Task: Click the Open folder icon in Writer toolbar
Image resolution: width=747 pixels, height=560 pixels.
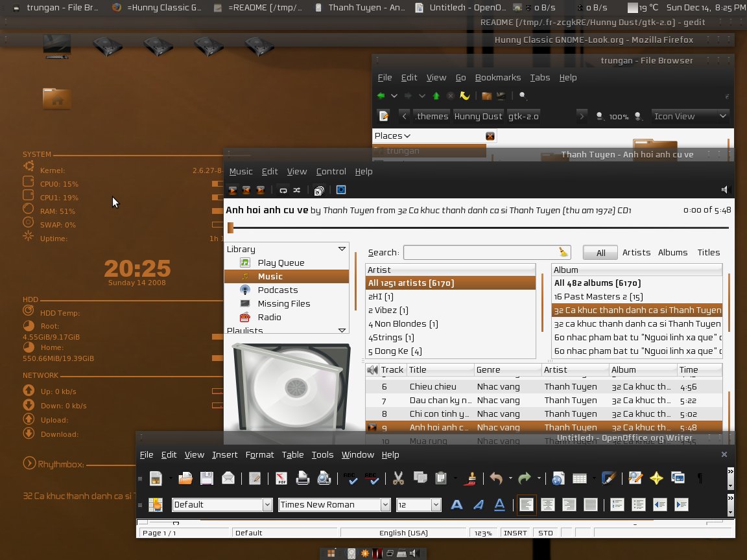Action: (185, 478)
